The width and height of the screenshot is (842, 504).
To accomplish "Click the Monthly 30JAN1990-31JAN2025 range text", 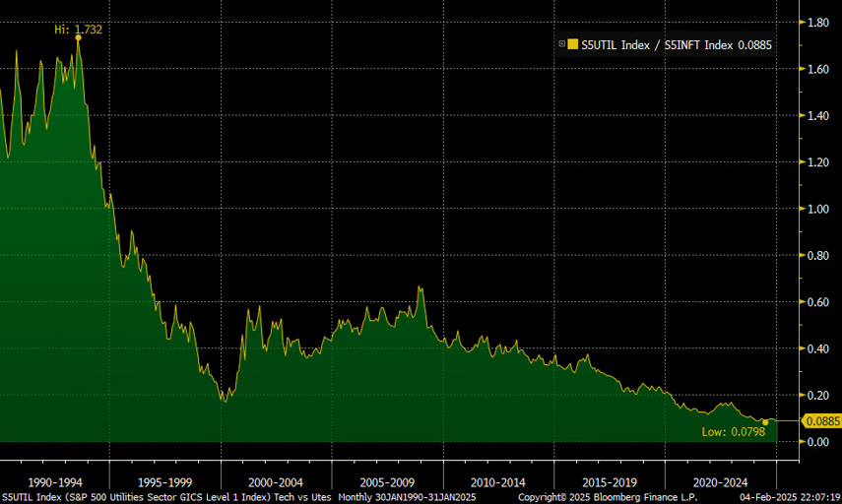I will point(407,497).
